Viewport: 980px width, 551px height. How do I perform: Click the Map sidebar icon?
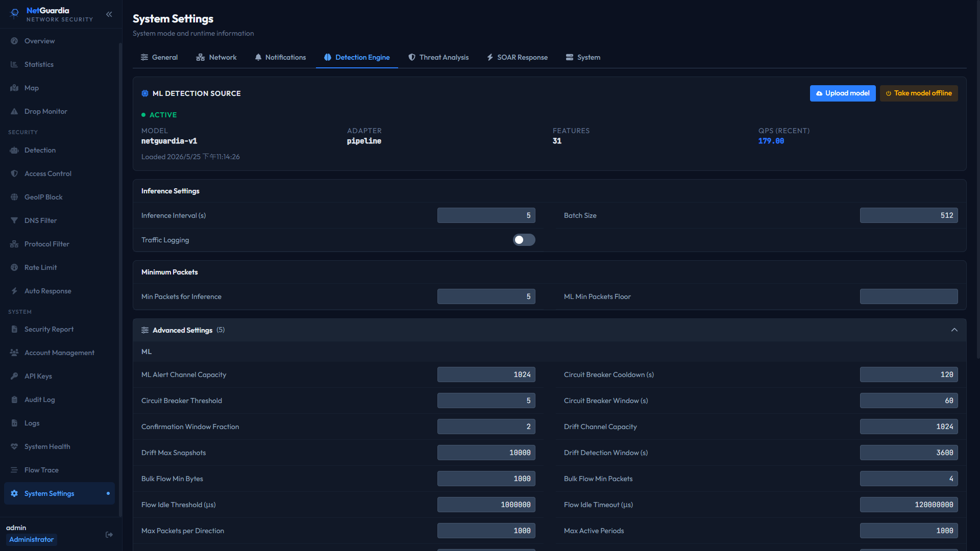click(14, 88)
